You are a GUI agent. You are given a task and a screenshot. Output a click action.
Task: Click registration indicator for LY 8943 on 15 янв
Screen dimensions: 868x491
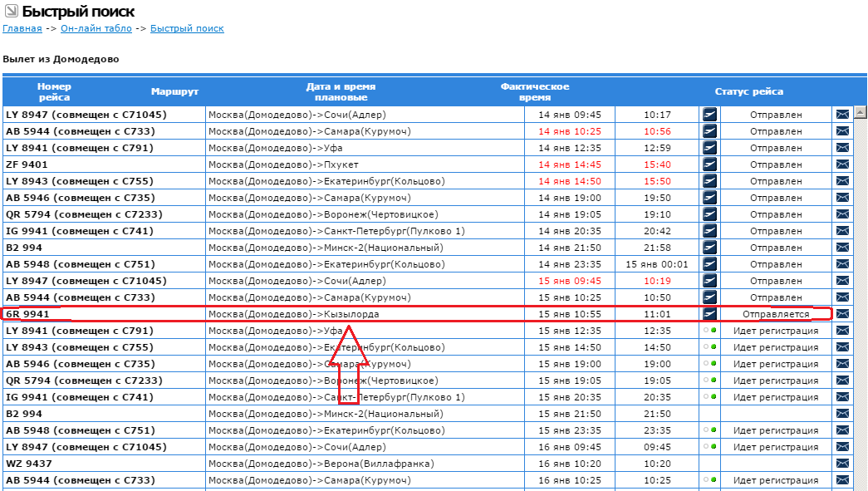click(709, 347)
